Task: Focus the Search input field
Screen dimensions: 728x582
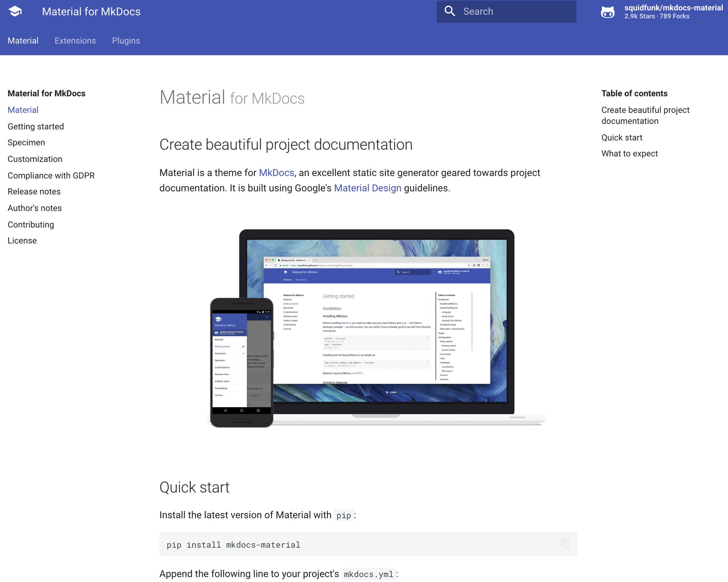Action: pos(507,11)
